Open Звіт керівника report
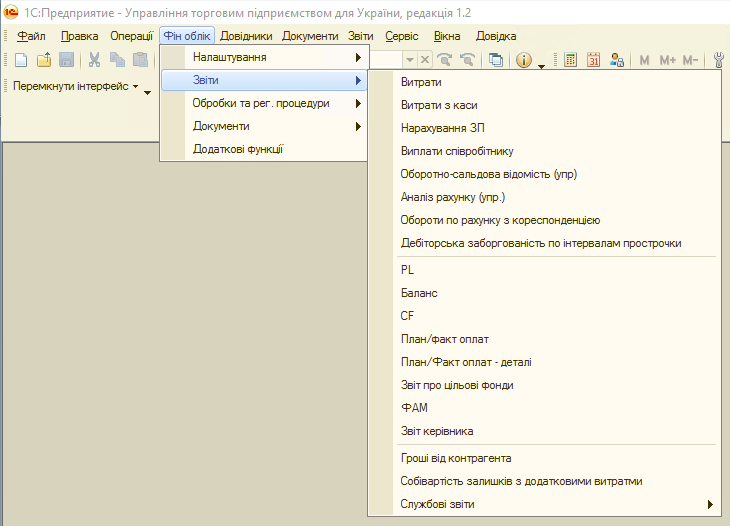Image resolution: width=730 pixels, height=526 pixels. pyautogui.click(x=556, y=431)
